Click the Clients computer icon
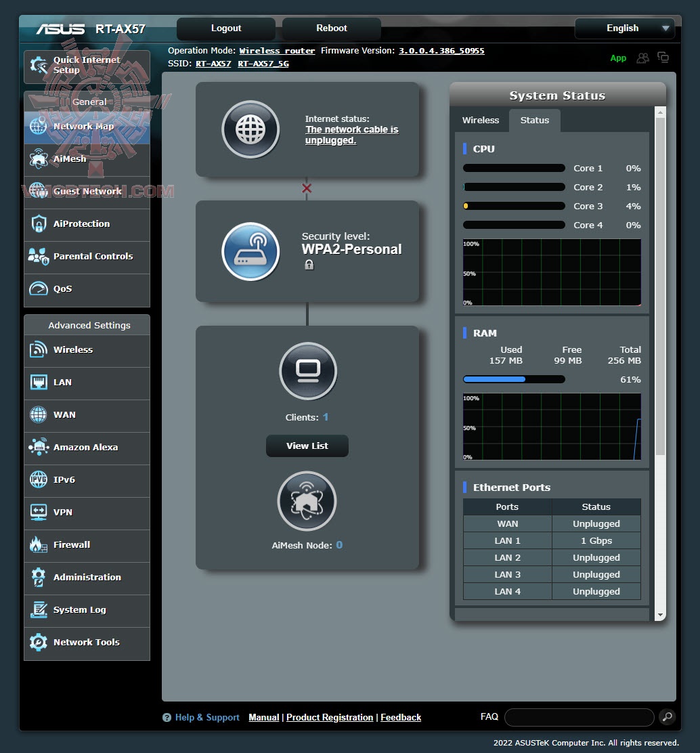 coord(308,370)
